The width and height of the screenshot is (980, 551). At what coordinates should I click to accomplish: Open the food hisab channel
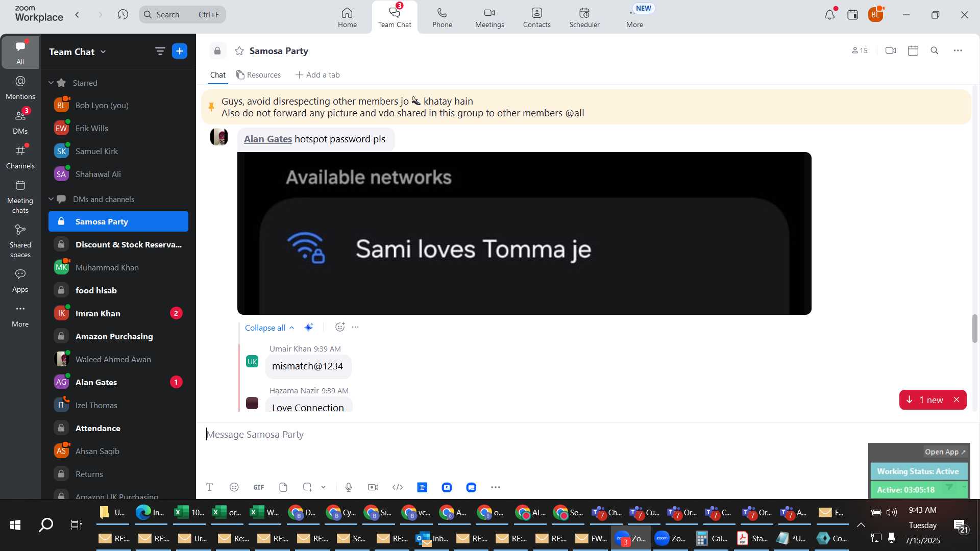[118, 290]
